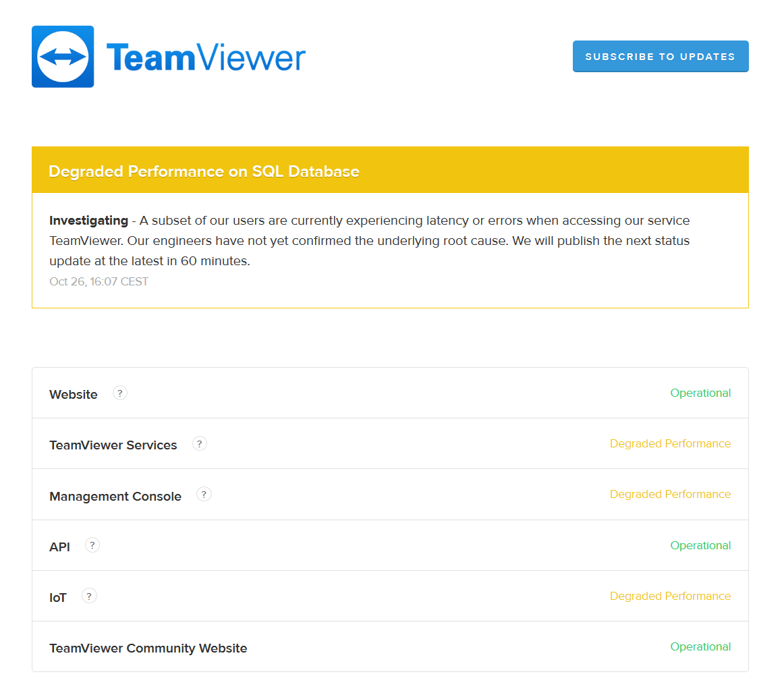The width and height of the screenshot is (784, 693).
Task: Open the API help question-mark icon
Action: (92, 545)
